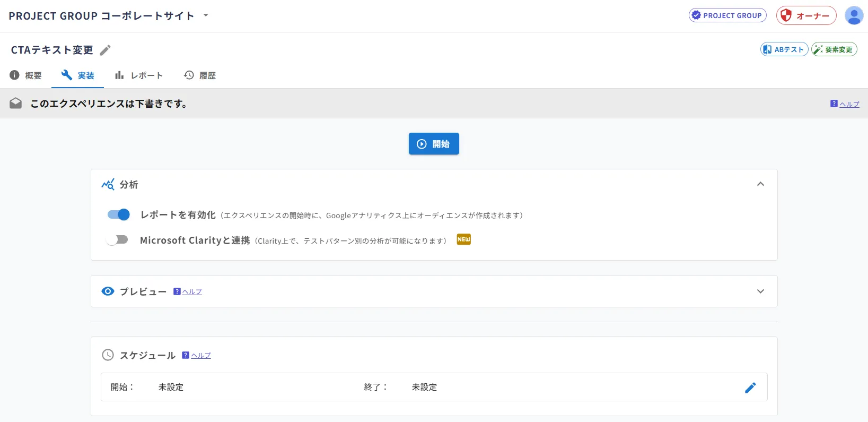This screenshot has height=422, width=868.
Task: Click pencil icon beside CTAテキスト変更 title
Action: coord(106,50)
